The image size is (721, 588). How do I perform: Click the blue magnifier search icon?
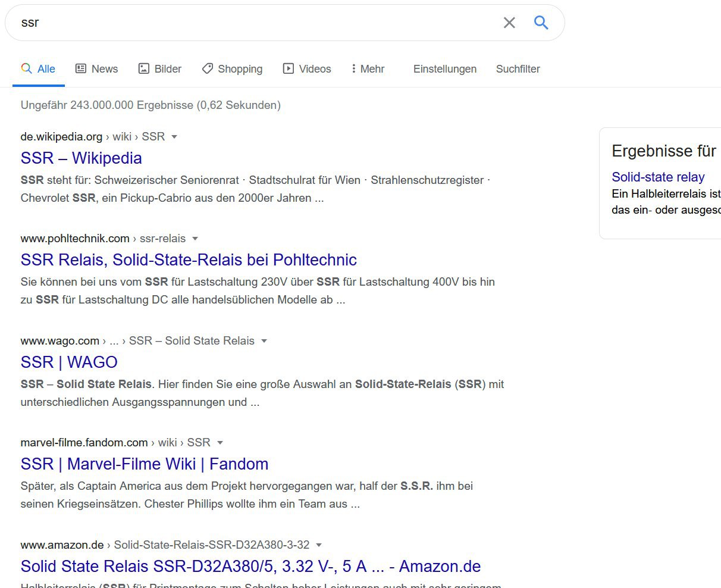(x=541, y=23)
